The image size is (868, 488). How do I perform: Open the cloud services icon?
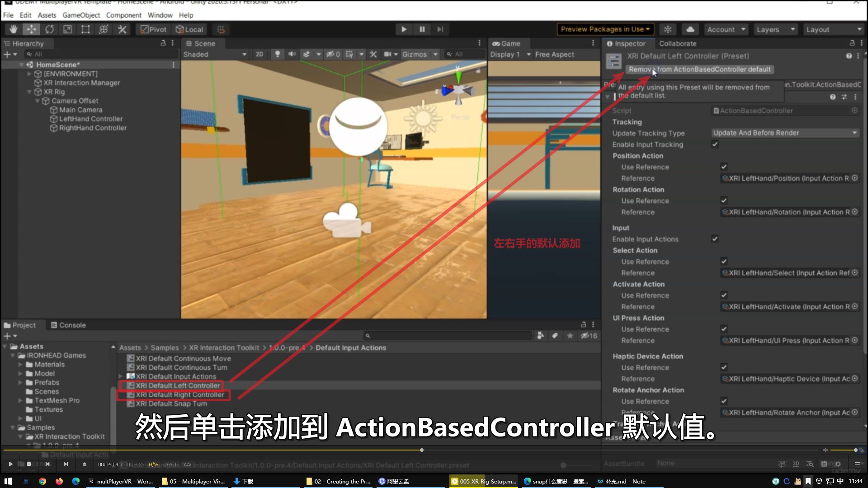click(690, 29)
